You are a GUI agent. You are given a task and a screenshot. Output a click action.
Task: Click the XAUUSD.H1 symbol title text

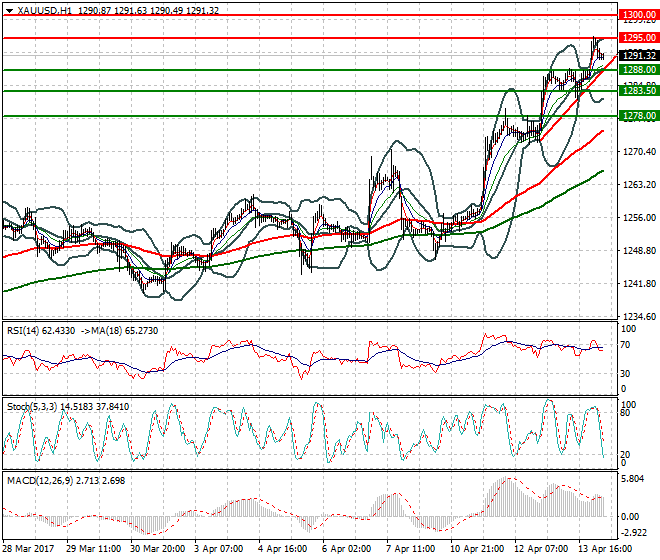coord(45,11)
